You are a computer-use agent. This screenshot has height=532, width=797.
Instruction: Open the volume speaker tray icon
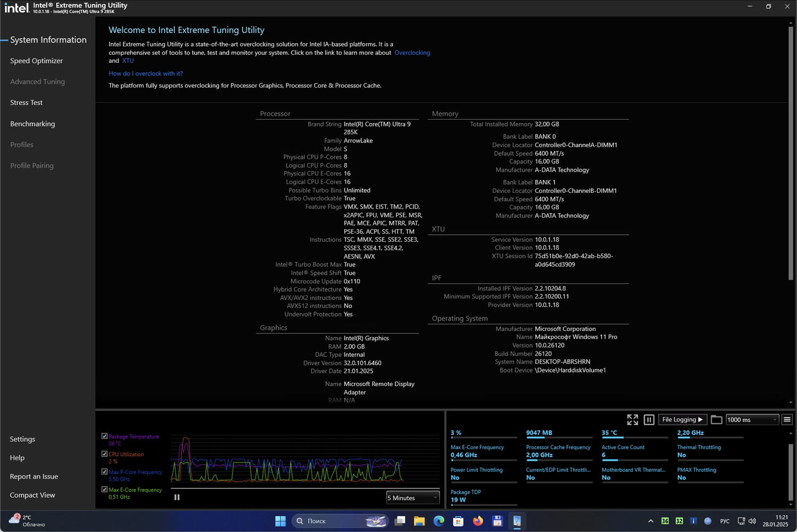(752, 521)
